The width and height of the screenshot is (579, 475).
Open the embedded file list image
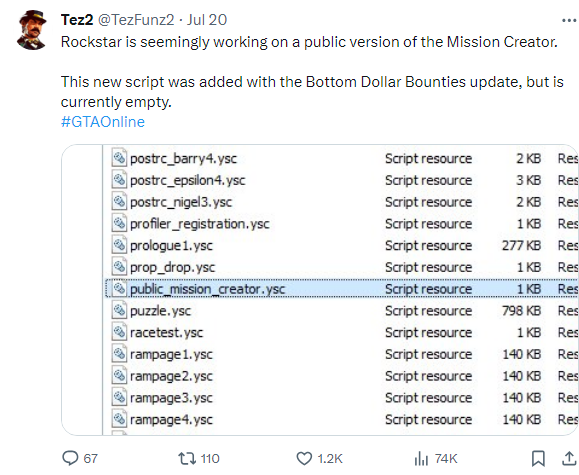click(x=320, y=290)
